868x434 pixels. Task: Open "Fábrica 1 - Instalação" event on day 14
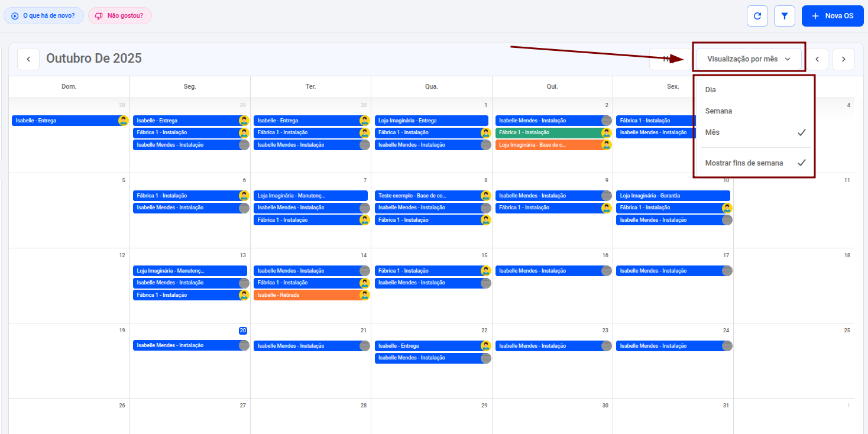[312, 283]
